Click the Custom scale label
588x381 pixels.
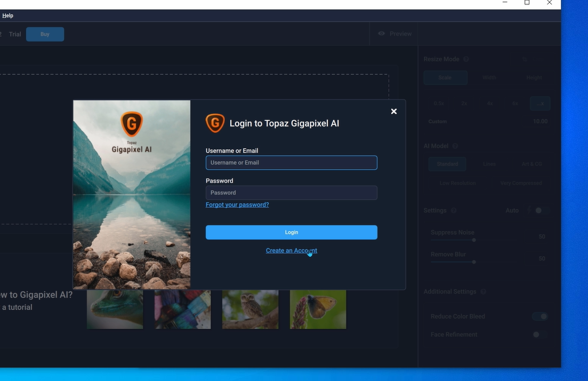[438, 121]
